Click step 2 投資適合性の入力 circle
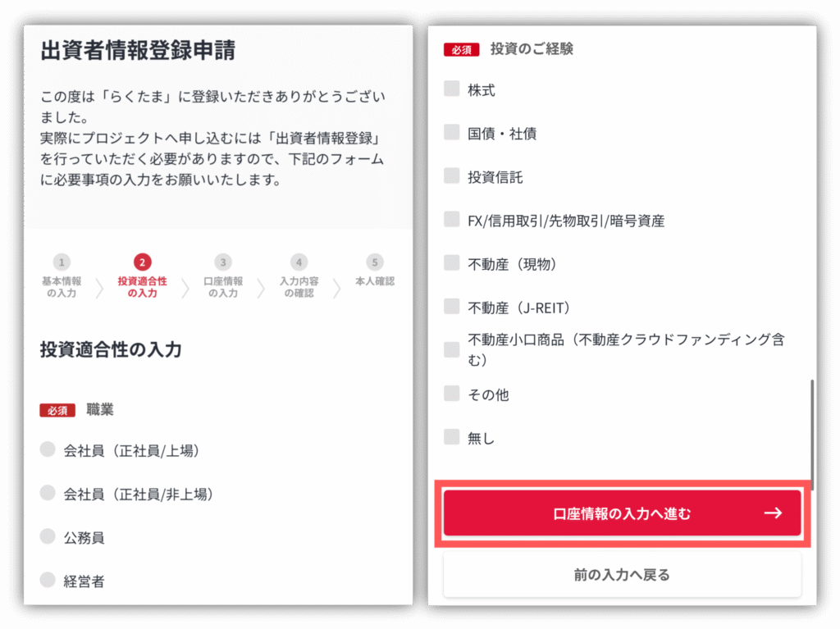The width and height of the screenshot is (840, 629). point(142,262)
